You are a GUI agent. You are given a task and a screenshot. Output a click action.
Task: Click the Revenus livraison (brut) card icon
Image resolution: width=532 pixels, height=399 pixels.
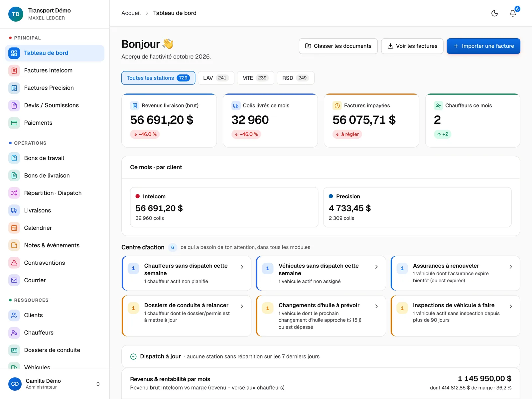click(135, 106)
